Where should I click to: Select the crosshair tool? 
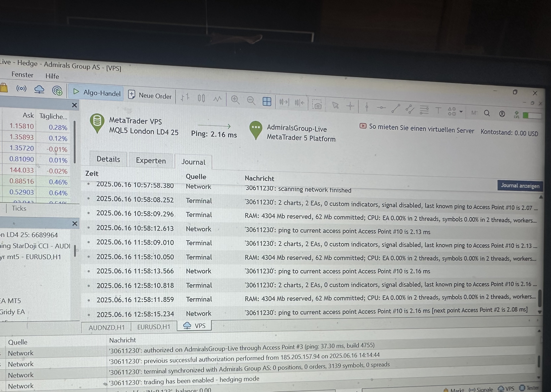(x=350, y=106)
